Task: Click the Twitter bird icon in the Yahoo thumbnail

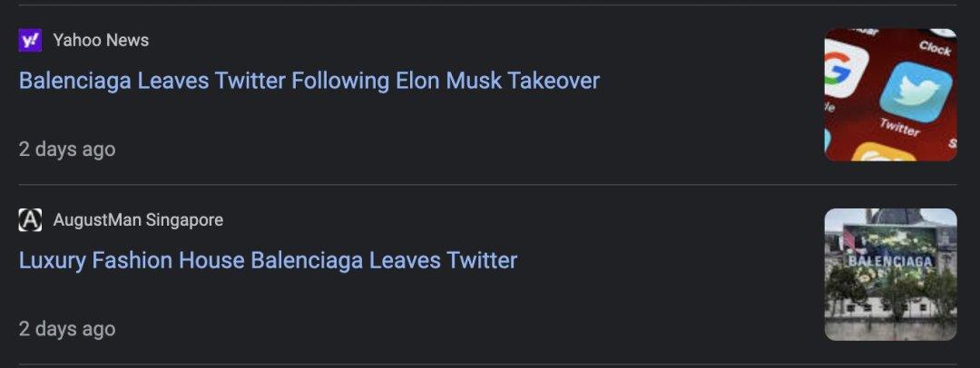Action: click(916, 92)
